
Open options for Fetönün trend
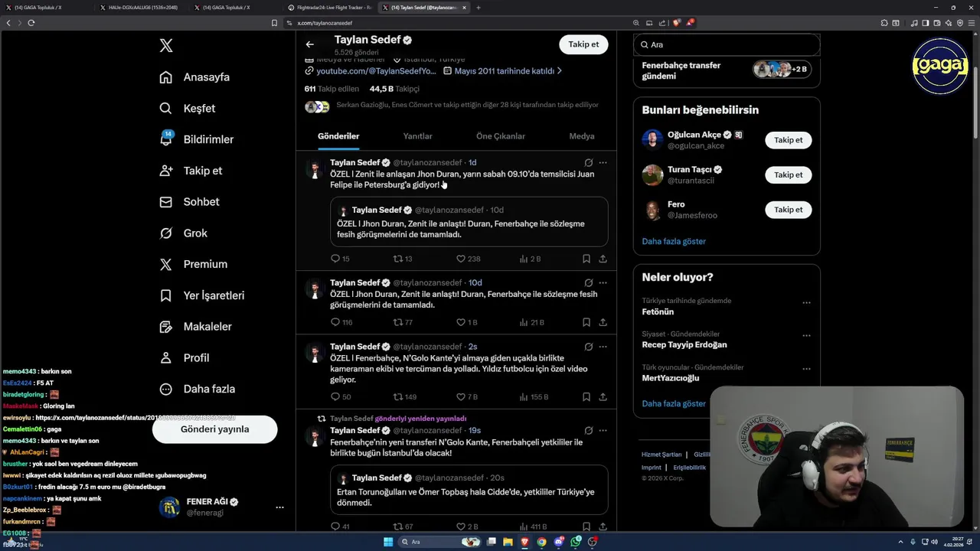pos(806,302)
